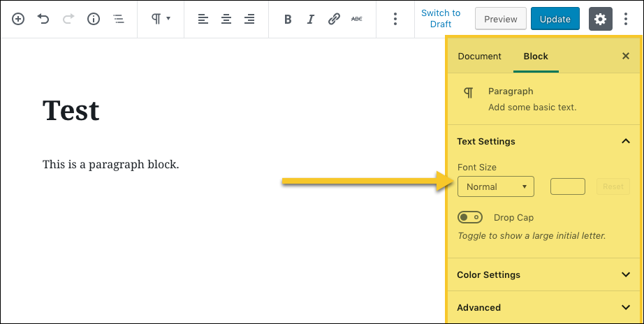This screenshot has width=644, height=324.
Task: Click the Test post title
Action: pyautogui.click(x=71, y=110)
